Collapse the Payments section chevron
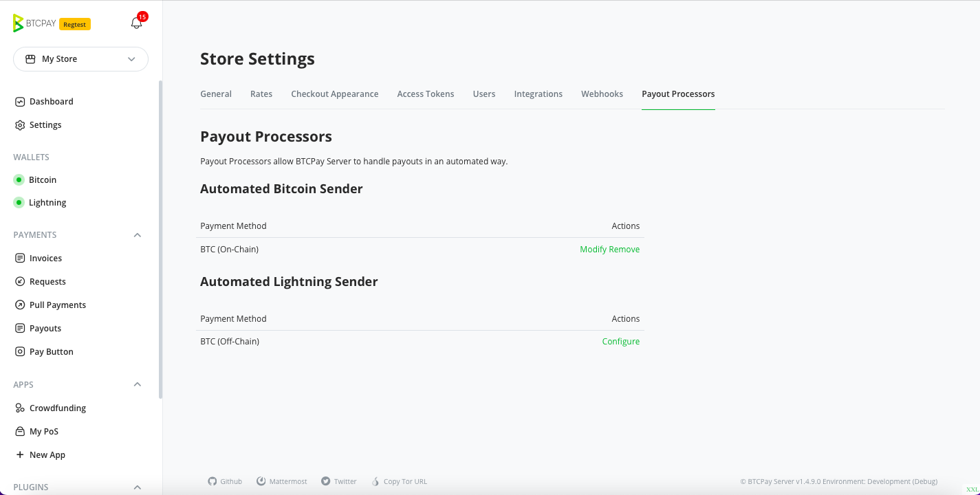The image size is (980, 495). 138,235
